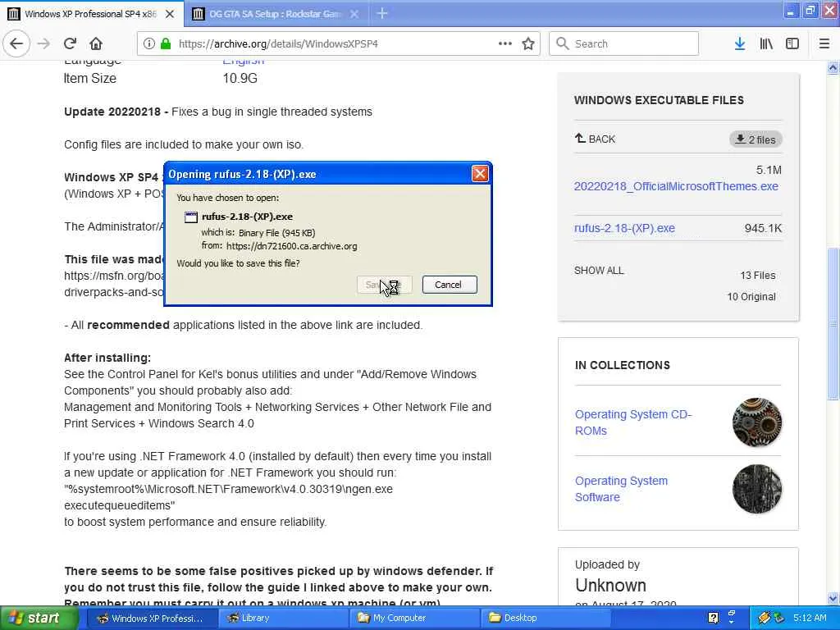Viewport: 840px width, 630px height.
Task: Click BACK in Windows Executable Files
Action: pos(596,139)
